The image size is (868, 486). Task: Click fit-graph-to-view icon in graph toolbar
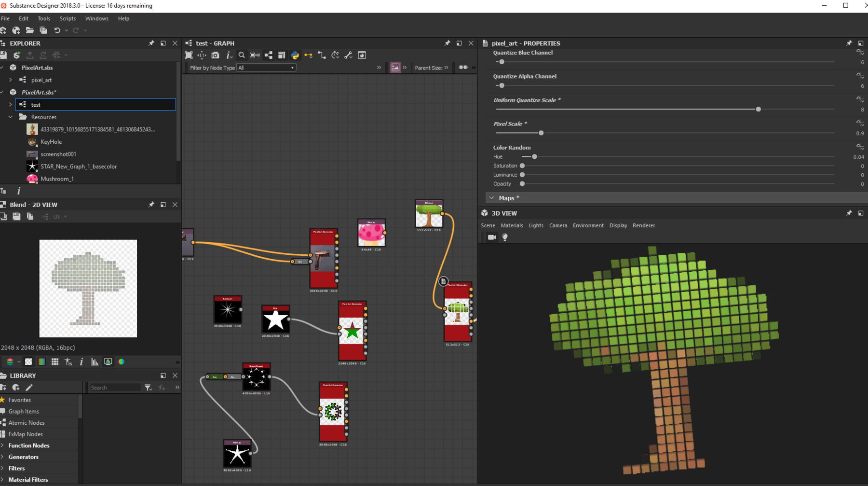(x=189, y=55)
